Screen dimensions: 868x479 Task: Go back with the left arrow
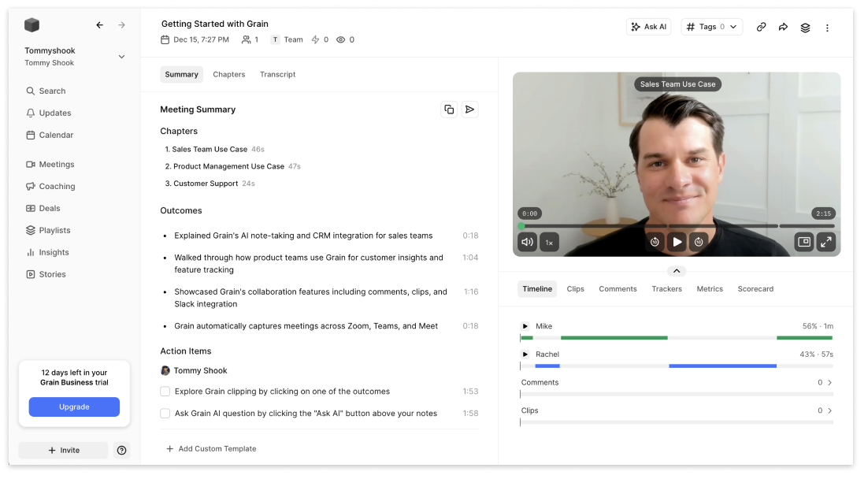(100, 25)
